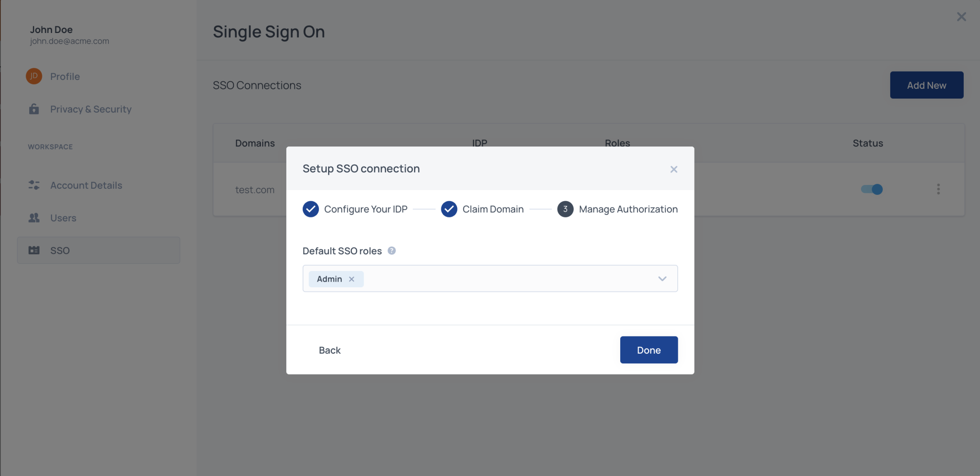The height and width of the screenshot is (476, 980).
Task: Open the Profile menu item
Action: pos(65,76)
